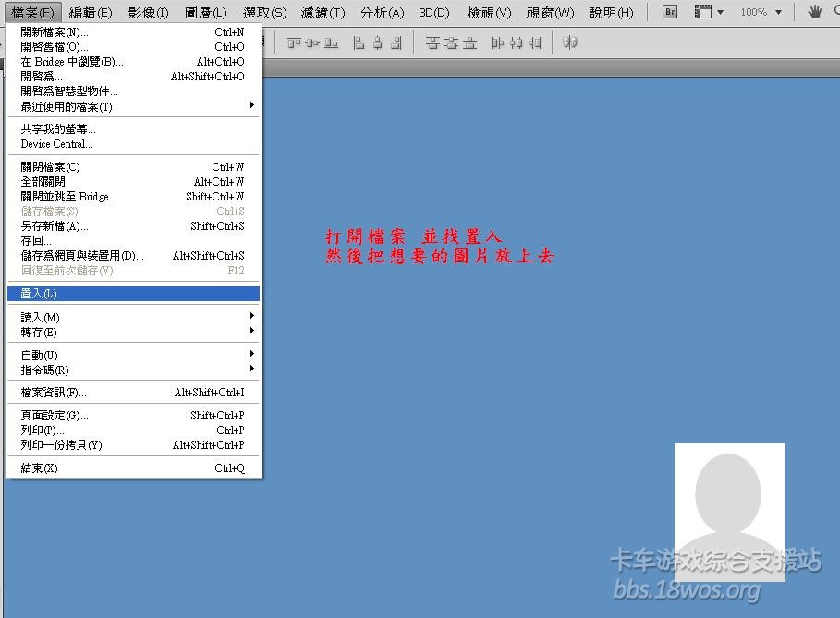The height and width of the screenshot is (618, 840).
Task: Click distribute left edges icon
Action: point(498,42)
